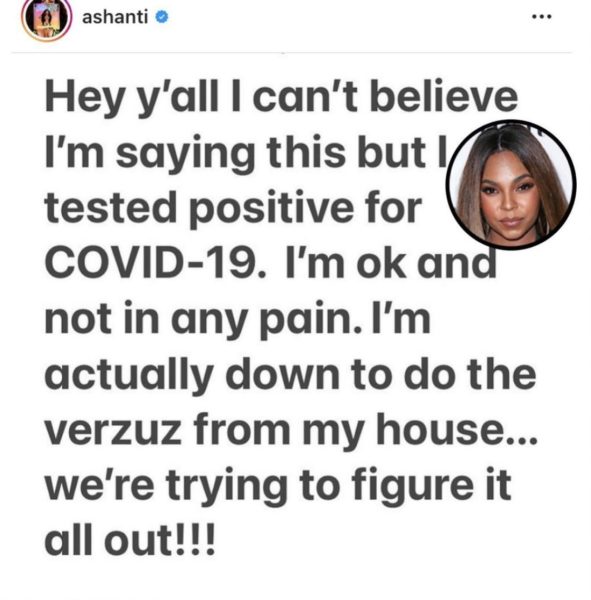This screenshot has width=591, height=600.
Task: Tap the ashanti username link
Action: point(115,17)
